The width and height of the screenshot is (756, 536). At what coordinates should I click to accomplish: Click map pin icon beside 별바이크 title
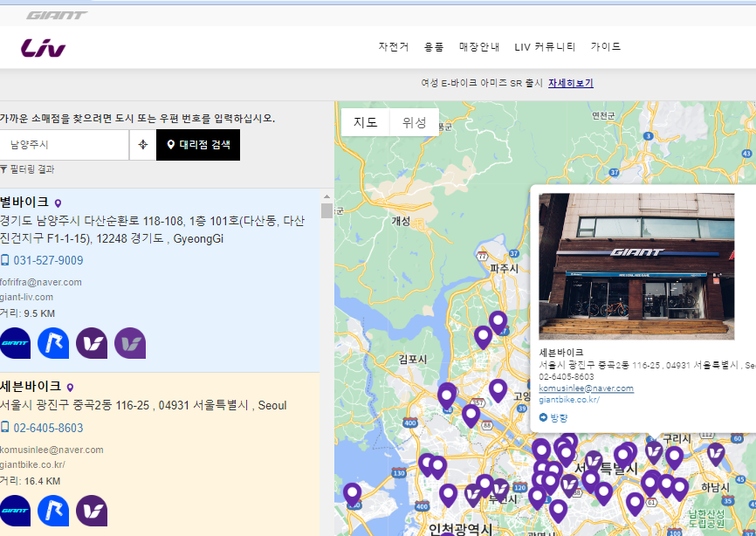click(58, 203)
